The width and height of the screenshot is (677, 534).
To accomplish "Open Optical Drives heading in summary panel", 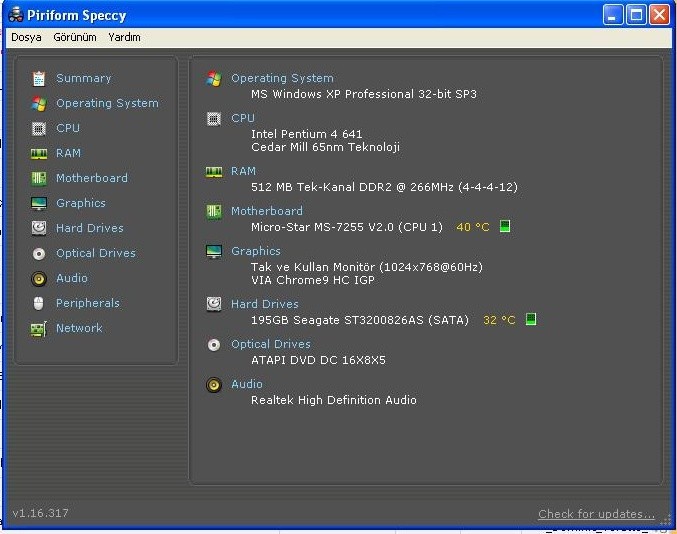I will [271, 344].
